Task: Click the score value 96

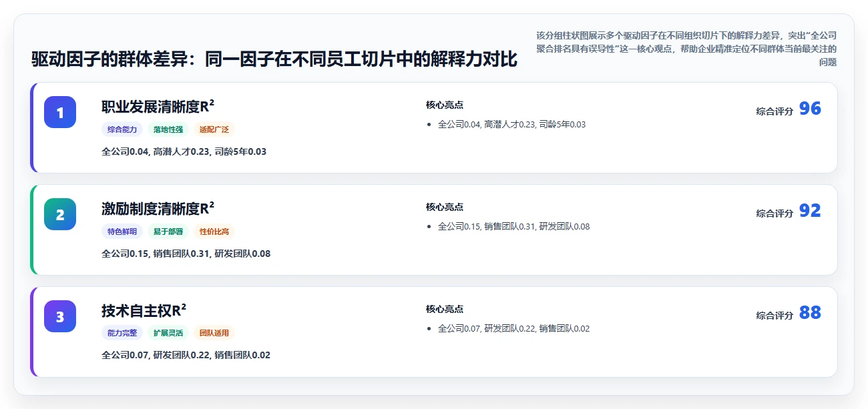Action: pos(810,109)
